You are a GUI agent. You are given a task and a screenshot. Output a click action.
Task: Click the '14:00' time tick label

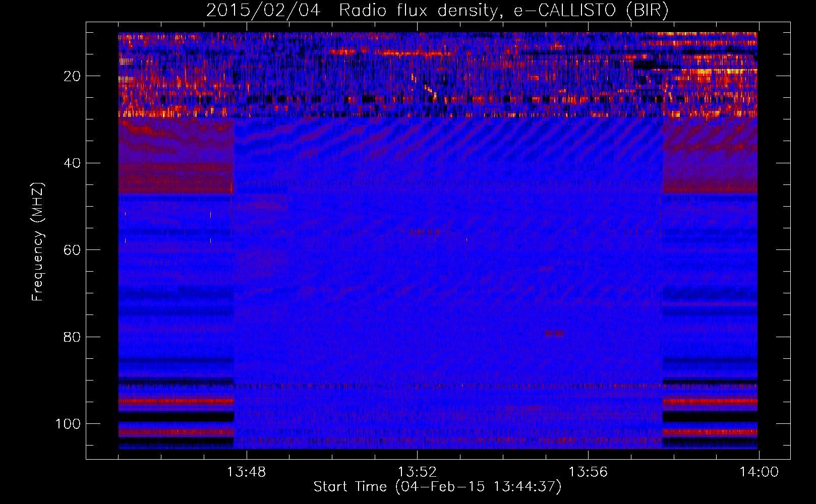(x=759, y=472)
